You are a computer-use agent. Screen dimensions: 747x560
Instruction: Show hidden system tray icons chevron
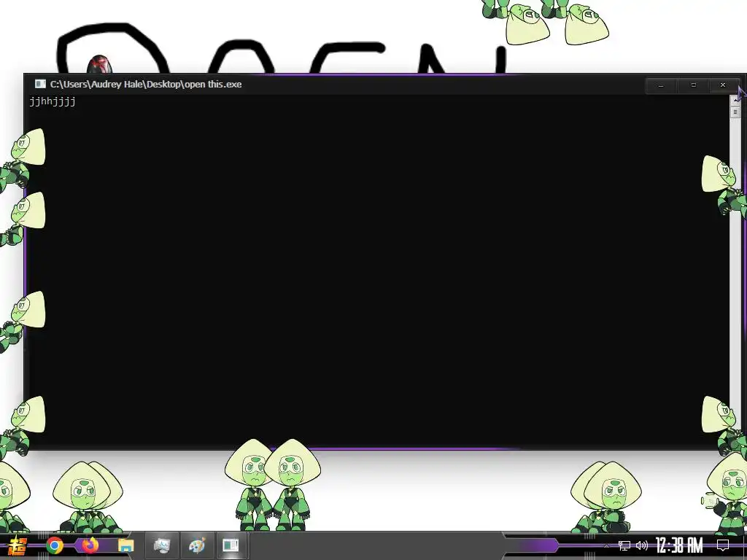606,545
